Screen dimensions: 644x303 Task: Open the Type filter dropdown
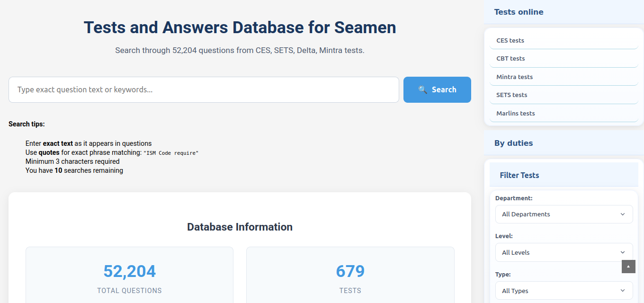[563, 291]
